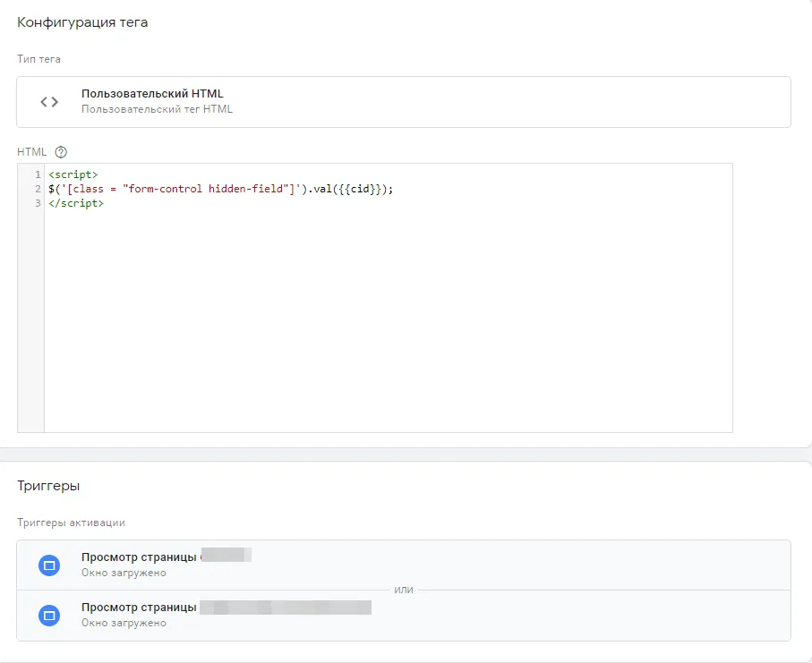Click the blue icon of the bottom Просмотр страницы trigger
The height and width of the screenshot is (663, 812).
coord(50,616)
